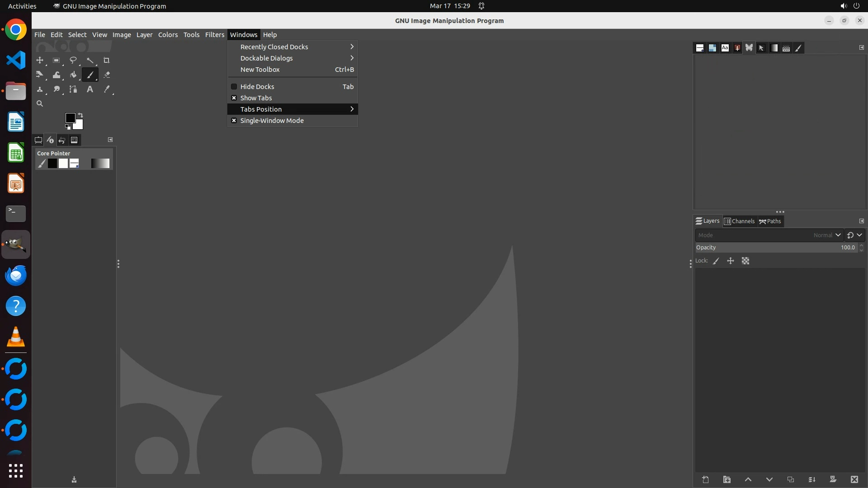Screen dimensions: 868x488
Task: Open the Terminal from Ubuntu dock
Action: [x=16, y=214]
